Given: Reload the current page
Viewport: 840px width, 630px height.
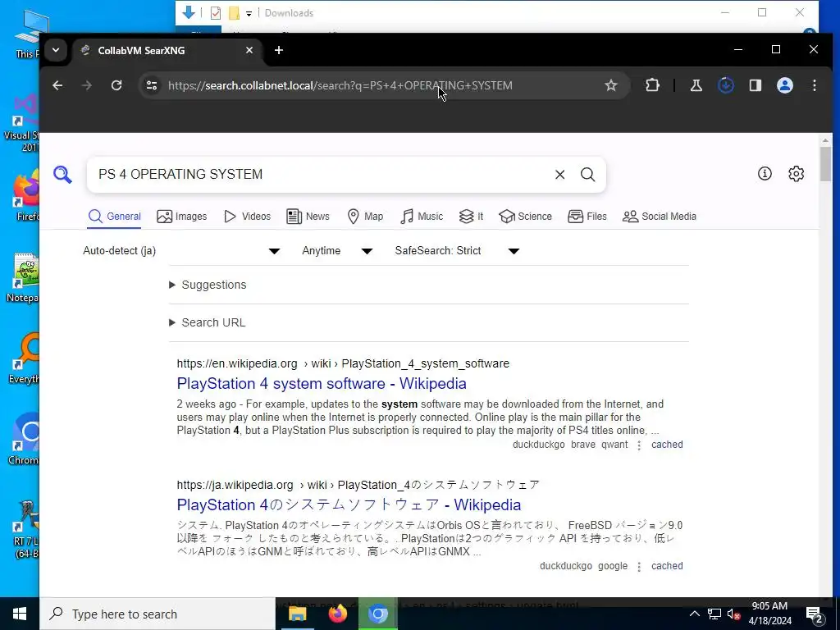Looking at the screenshot, I should (x=116, y=85).
